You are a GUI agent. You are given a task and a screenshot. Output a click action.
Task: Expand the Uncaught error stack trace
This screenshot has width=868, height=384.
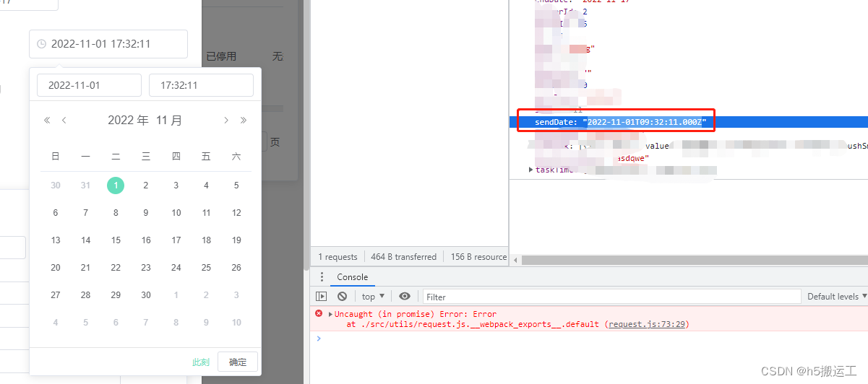click(x=330, y=314)
